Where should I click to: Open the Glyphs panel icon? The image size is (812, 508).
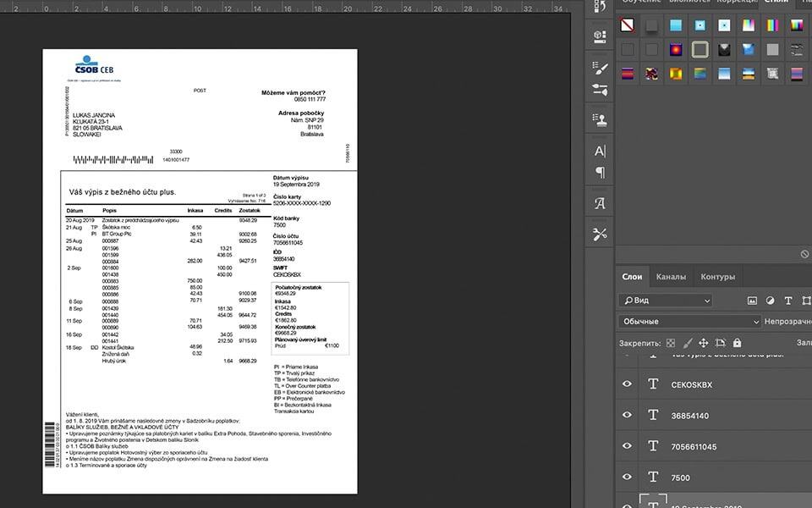click(x=600, y=204)
